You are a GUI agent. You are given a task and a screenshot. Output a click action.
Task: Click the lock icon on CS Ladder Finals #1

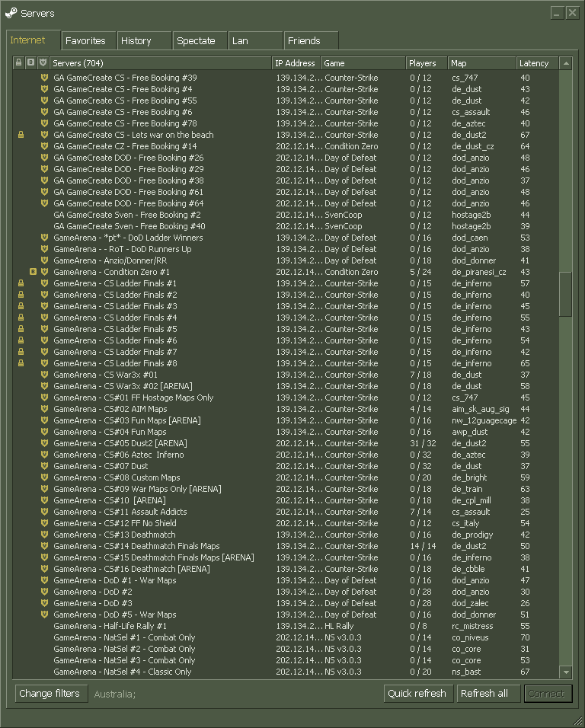(21, 283)
